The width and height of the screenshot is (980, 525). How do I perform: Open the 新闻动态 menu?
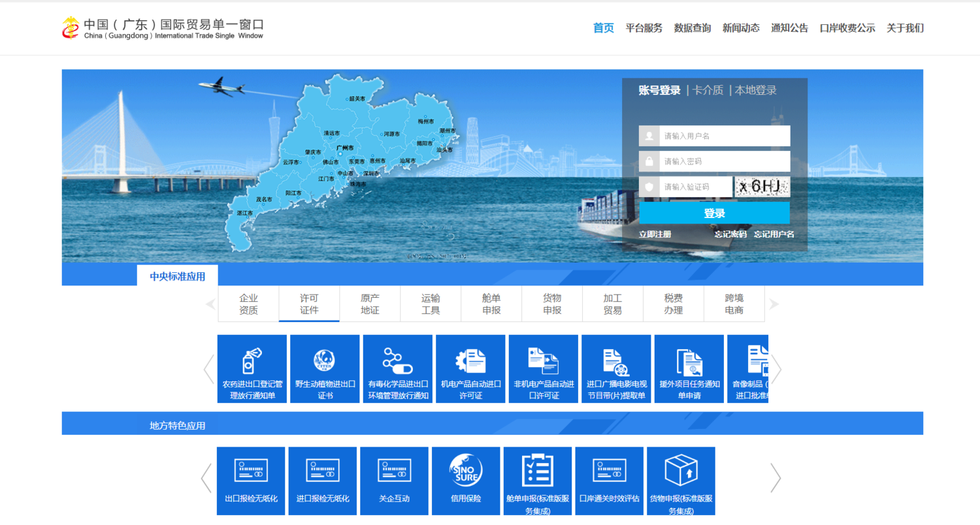[741, 28]
